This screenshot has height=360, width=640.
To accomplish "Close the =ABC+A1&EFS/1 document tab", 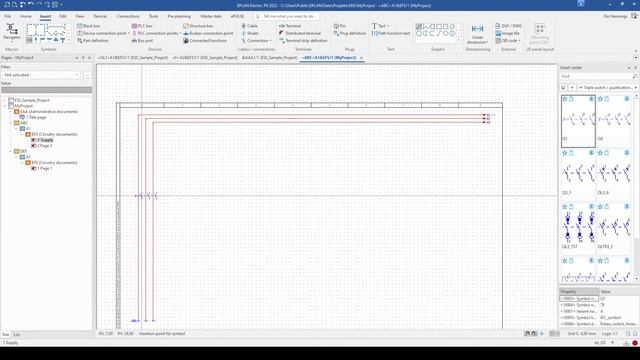I will point(361,58).
